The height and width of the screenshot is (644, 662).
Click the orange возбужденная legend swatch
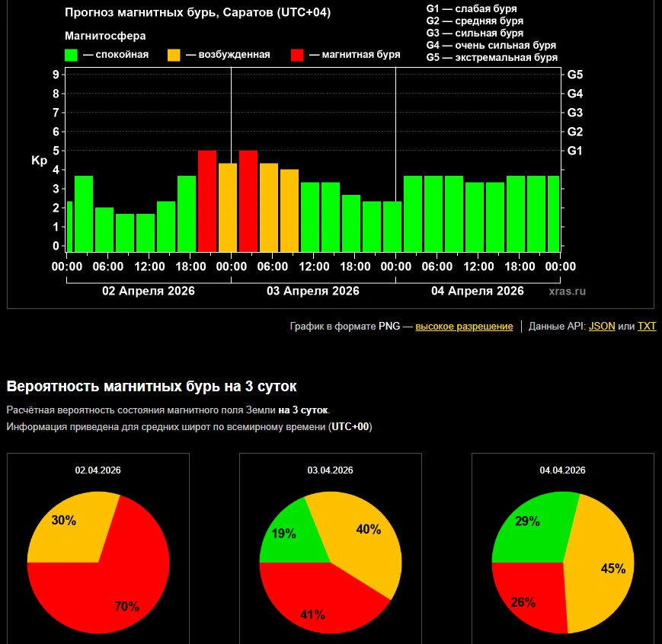(x=174, y=55)
